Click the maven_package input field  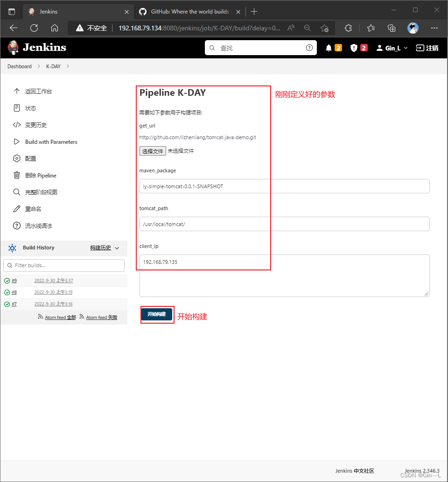pyautogui.click(x=284, y=186)
